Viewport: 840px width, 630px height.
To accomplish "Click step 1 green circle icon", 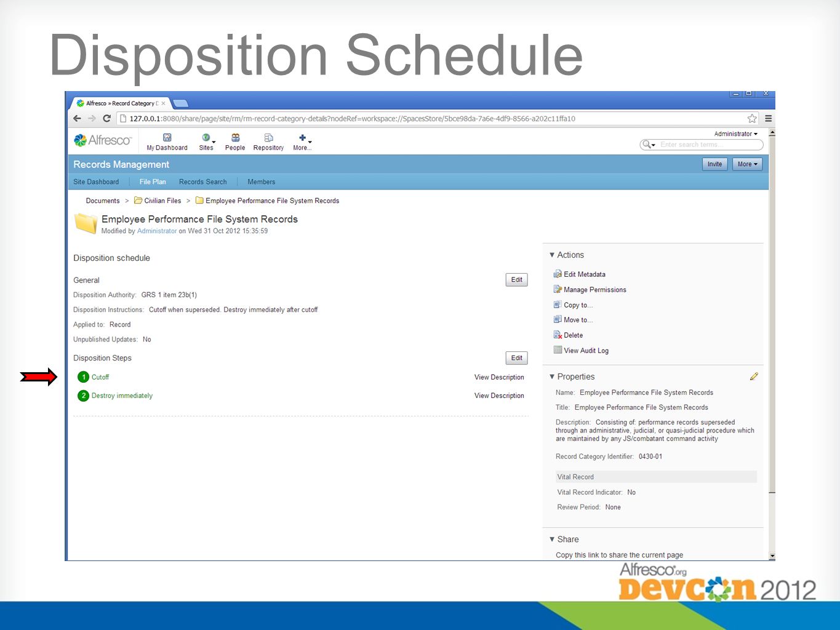I will pyautogui.click(x=84, y=377).
